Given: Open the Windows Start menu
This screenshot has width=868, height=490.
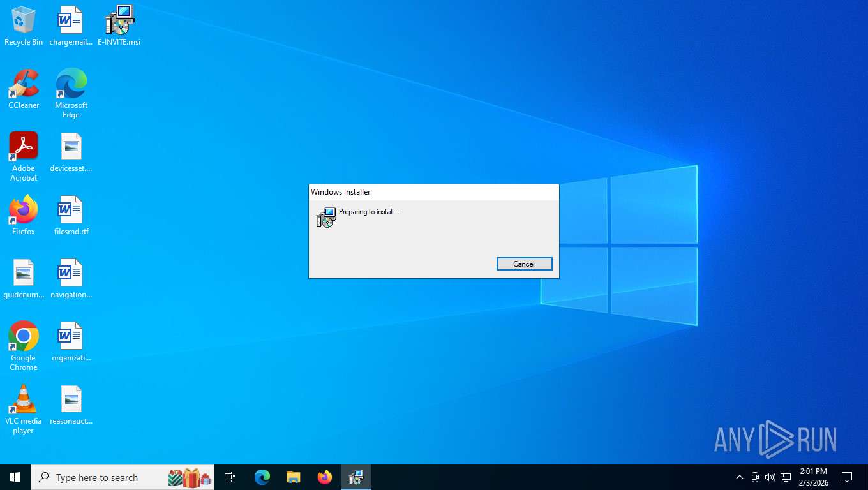Looking at the screenshot, I should pyautogui.click(x=15, y=477).
